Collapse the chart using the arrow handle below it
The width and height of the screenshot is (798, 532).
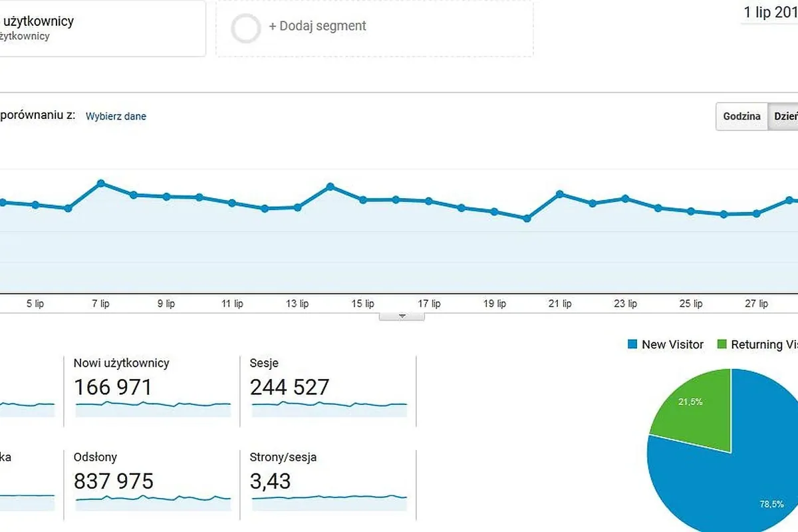click(402, 316)
